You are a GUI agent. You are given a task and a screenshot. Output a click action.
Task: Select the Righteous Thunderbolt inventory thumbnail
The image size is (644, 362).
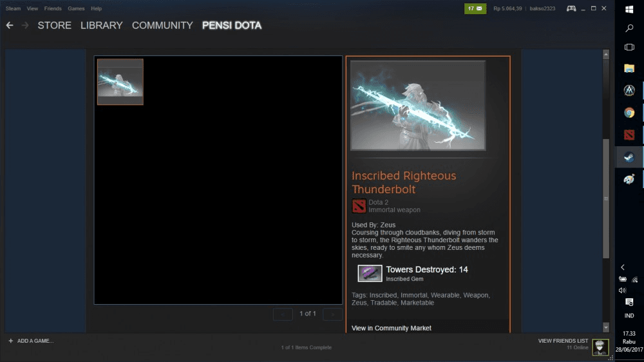(120, 82)
